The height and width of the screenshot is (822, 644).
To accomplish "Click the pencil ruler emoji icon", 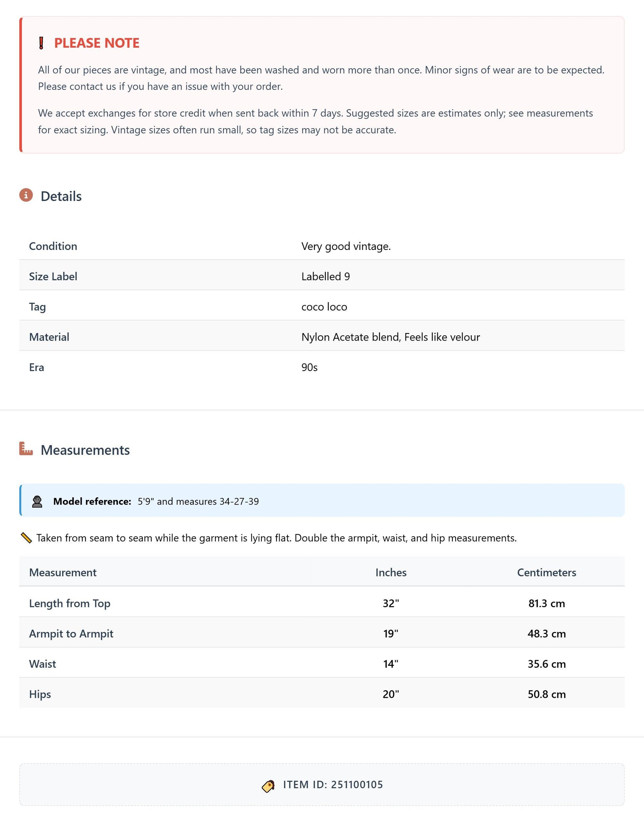I will click(26, 538).
